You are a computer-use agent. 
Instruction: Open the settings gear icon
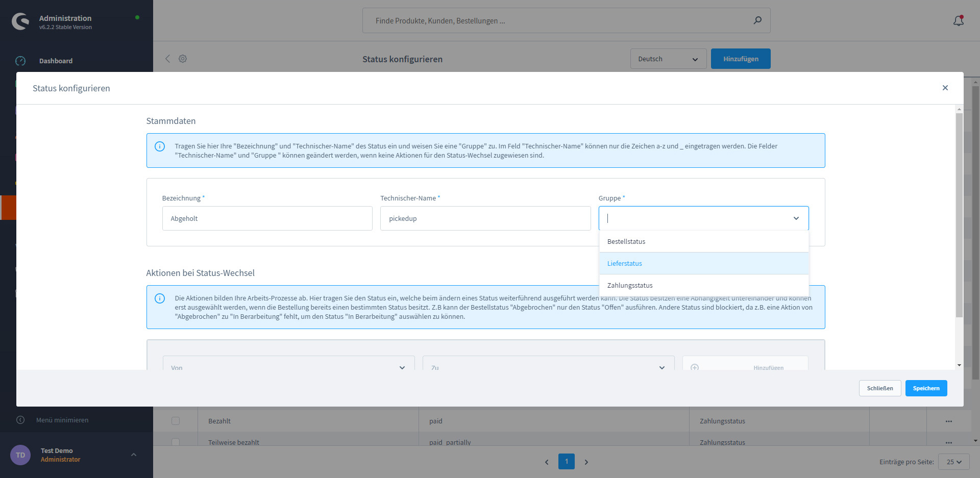pos(183,59)
